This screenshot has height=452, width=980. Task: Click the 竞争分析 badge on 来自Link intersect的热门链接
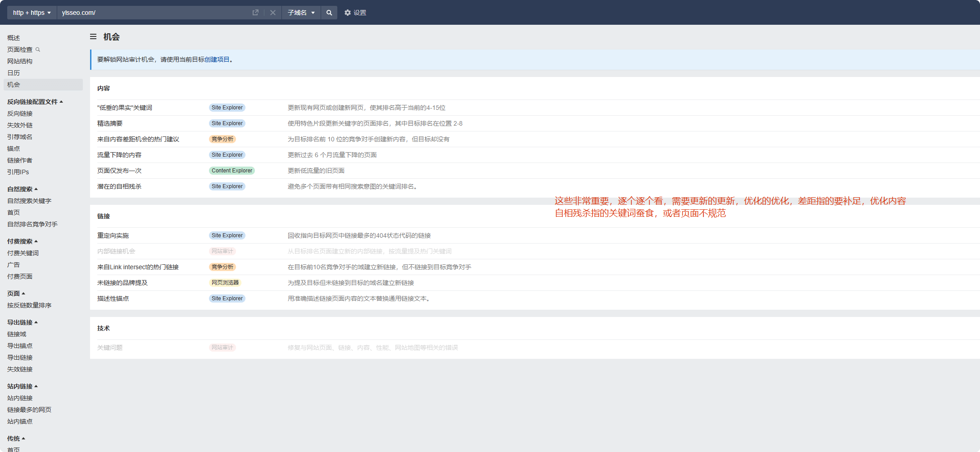click(x=222, y=267)
